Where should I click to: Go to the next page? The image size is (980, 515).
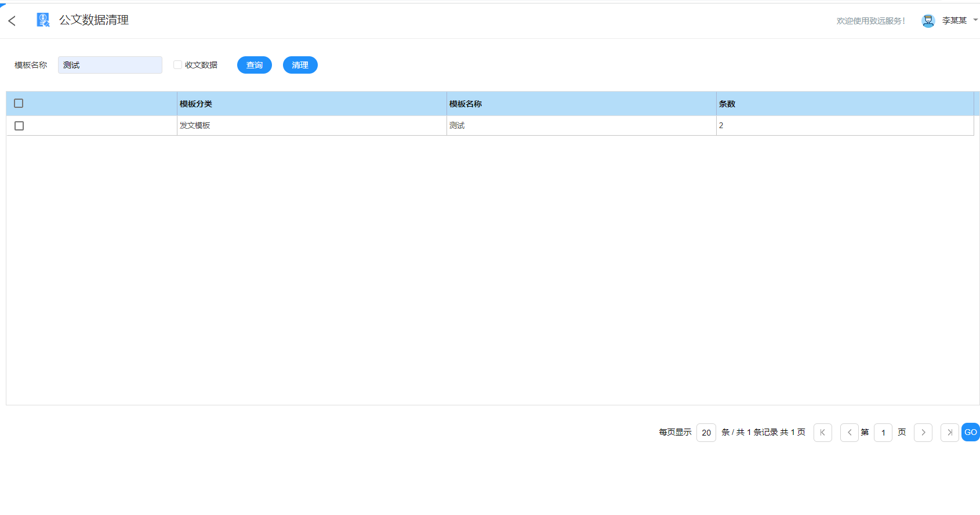(x=923, y=433)
